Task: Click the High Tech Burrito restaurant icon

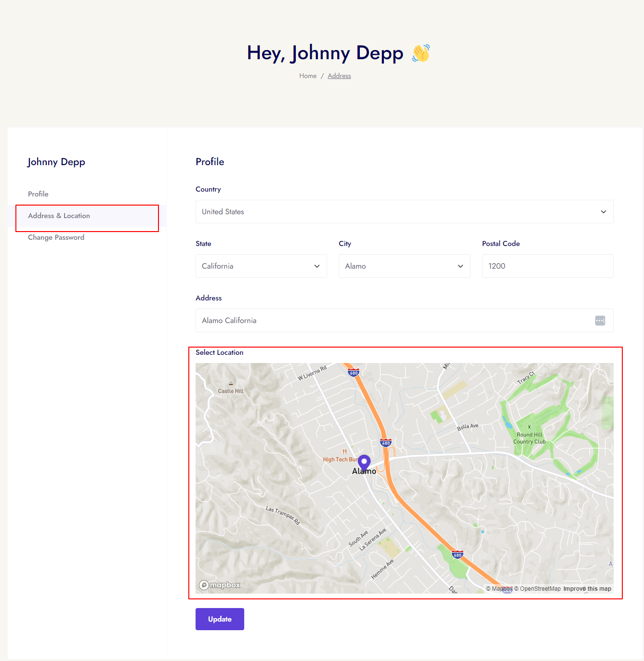Action: tap(344, 452)
